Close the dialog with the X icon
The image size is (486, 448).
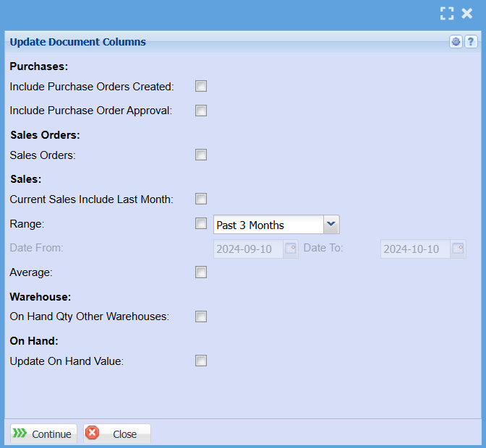[x=466, y=14]
